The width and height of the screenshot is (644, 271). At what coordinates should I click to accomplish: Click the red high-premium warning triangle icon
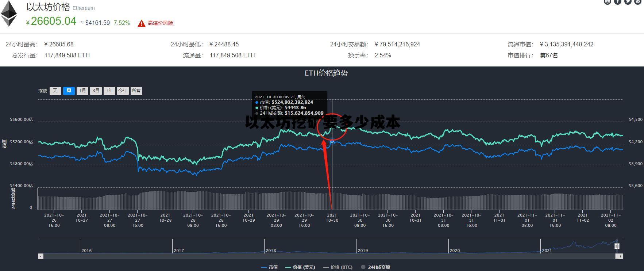[142, 23]
